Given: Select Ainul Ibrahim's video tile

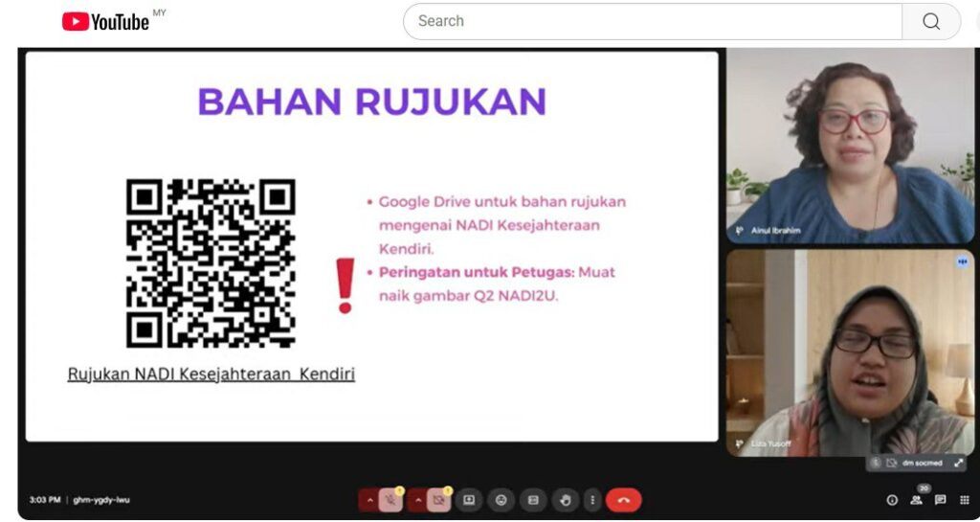Looking at the screenshot, I should coord(850,146).
